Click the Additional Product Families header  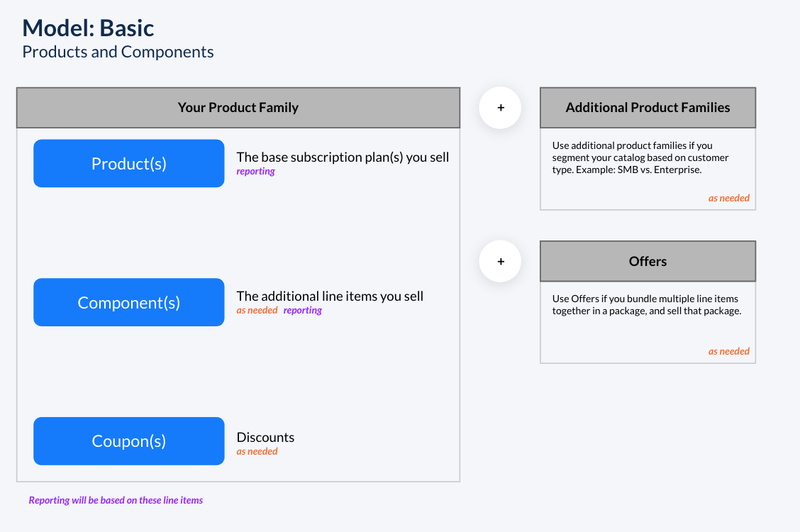(x=648, y=108)
